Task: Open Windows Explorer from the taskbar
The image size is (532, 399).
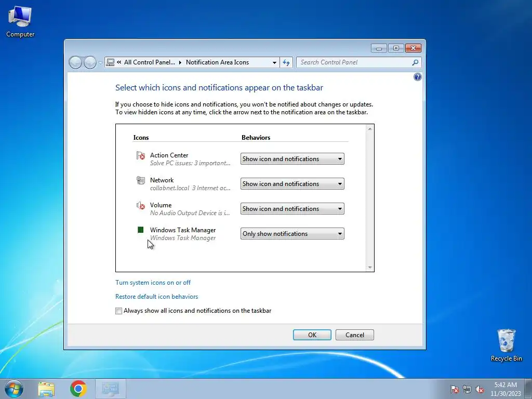Action: pyautogui.click(x=46, y=389)
